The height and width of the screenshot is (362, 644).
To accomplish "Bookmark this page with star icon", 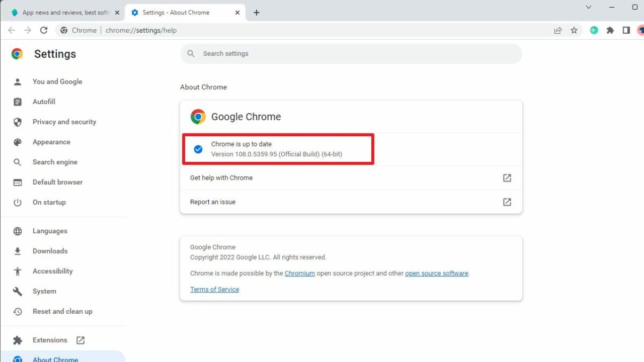I will click(574, 30).
